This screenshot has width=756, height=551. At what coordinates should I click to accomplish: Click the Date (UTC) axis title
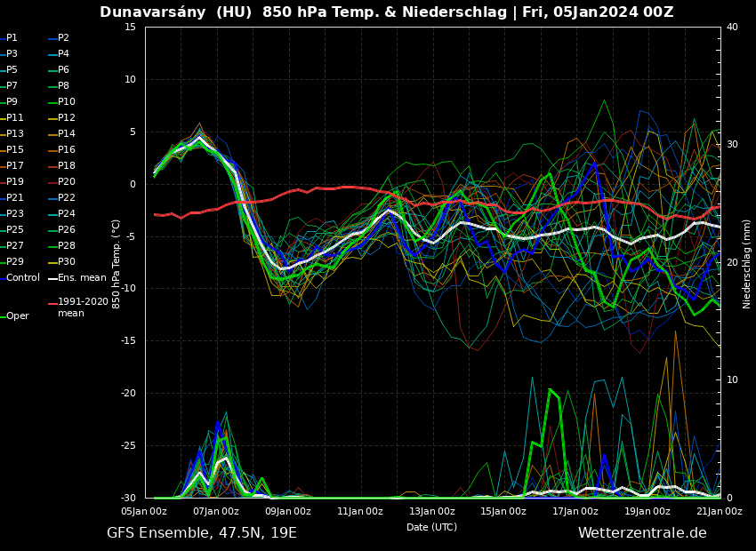tap(432, 527)
